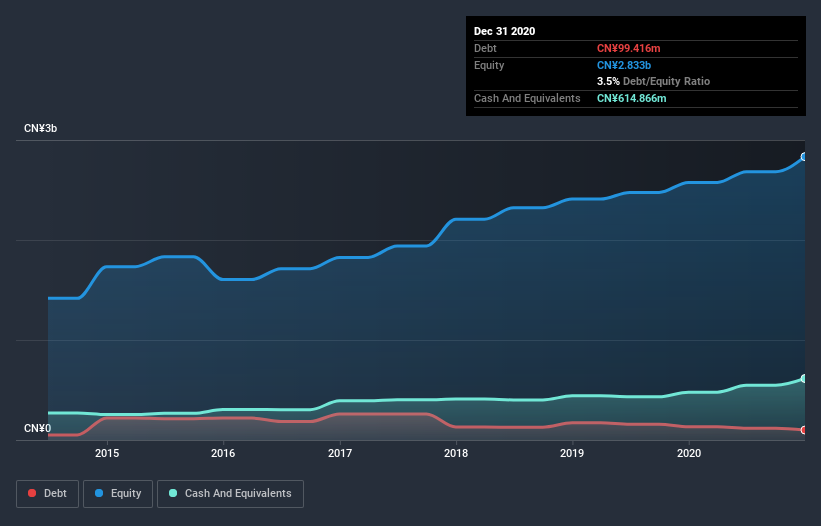Viewport: 821px width, 526px height.
Task: Toggle the Equity series legend button
Action: [x=118, y=494]
